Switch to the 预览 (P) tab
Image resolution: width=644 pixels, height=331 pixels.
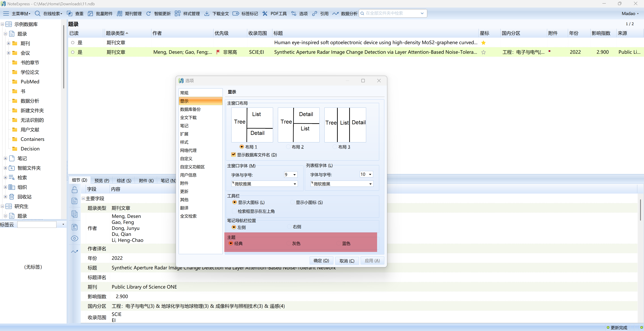[x=102, y=180]
